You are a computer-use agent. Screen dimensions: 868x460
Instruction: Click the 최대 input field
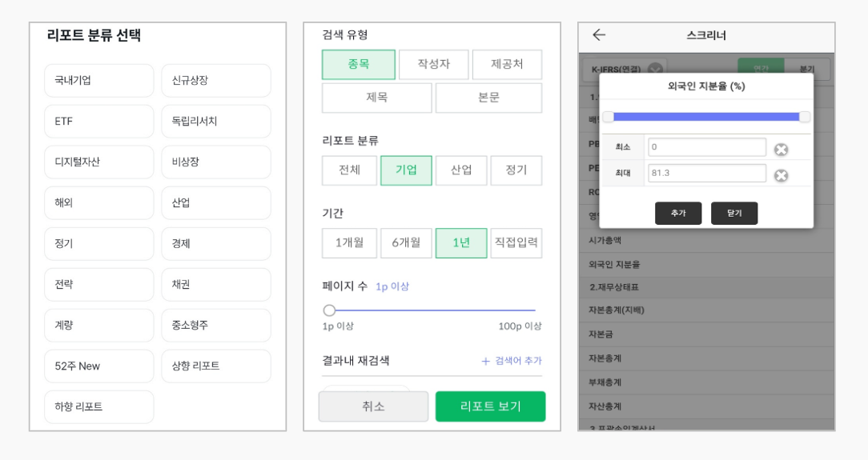(706, 174)
